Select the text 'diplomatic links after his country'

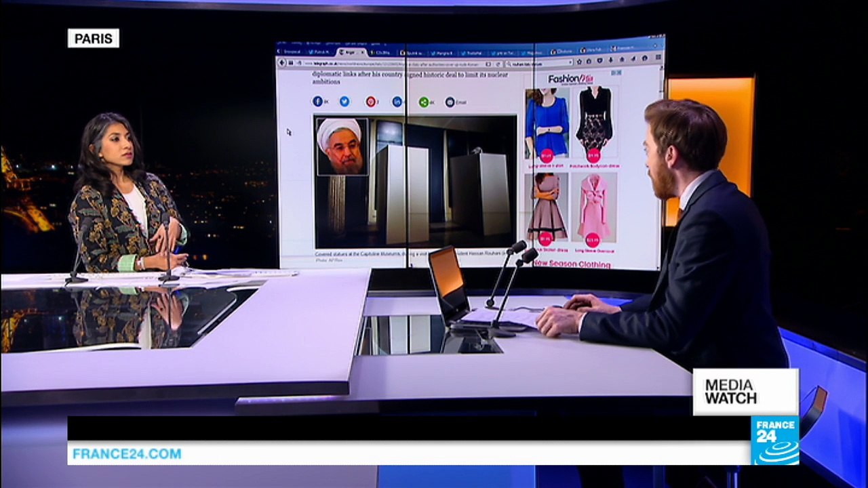[358, 75]
